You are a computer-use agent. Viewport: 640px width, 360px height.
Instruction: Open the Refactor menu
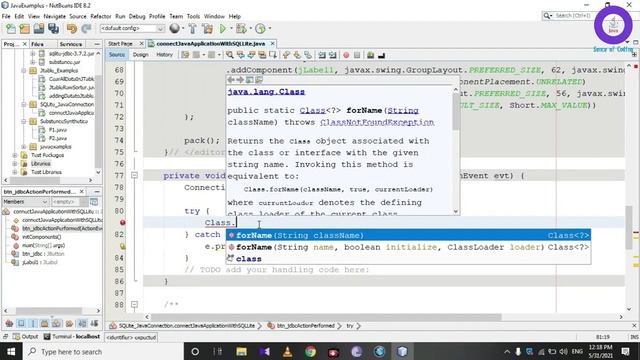tap(100, 16)
